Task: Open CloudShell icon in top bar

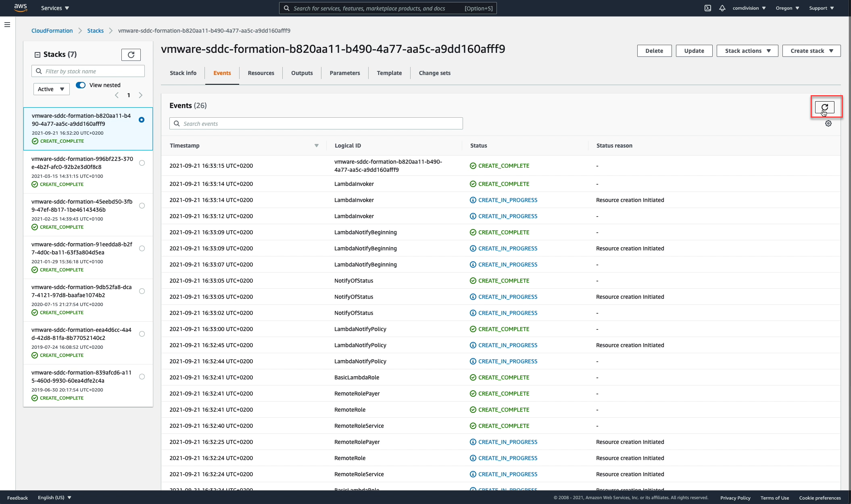Action: coord(708,8)
